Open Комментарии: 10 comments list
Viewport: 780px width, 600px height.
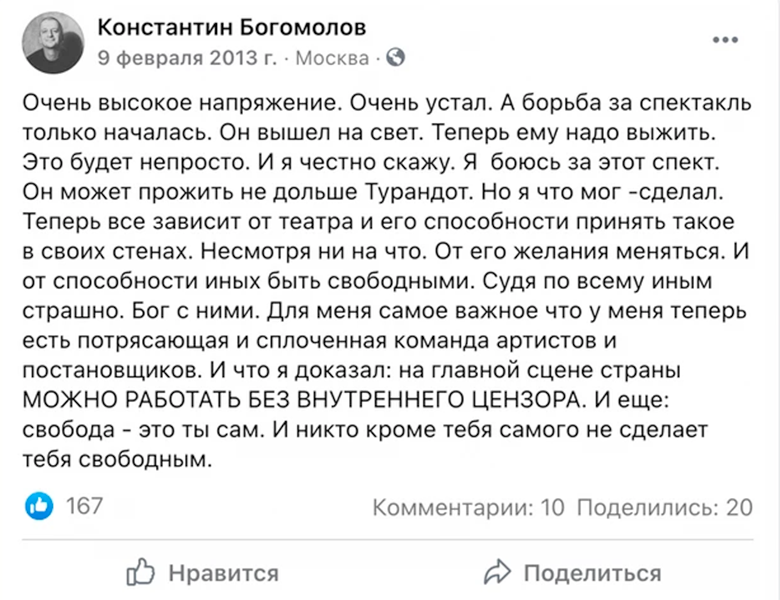pos(469,507)
